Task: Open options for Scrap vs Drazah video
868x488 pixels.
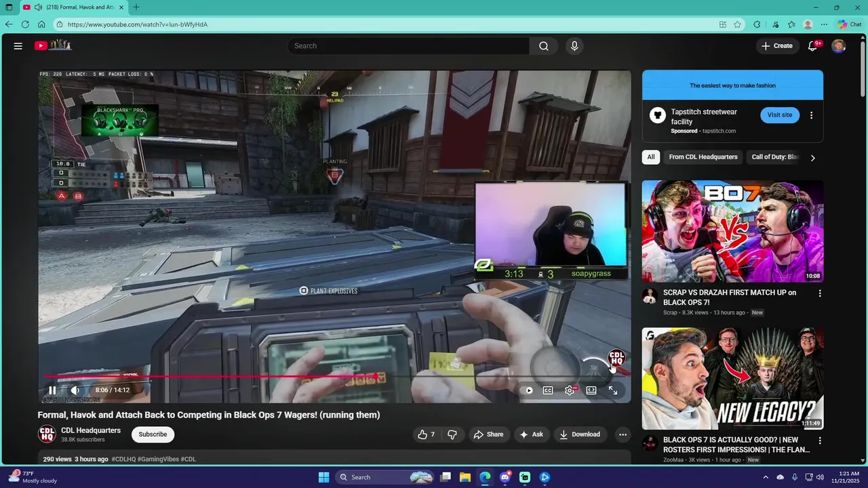Action: click(x=820, y=293)
